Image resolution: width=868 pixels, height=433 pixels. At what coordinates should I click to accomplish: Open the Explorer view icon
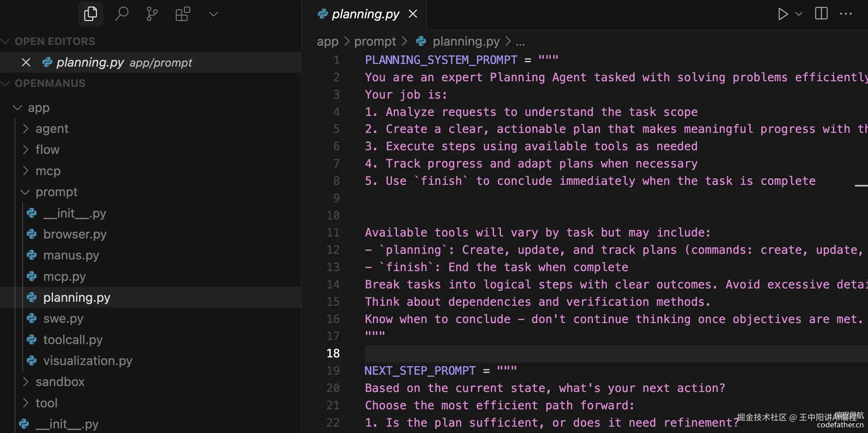[90, 14]
